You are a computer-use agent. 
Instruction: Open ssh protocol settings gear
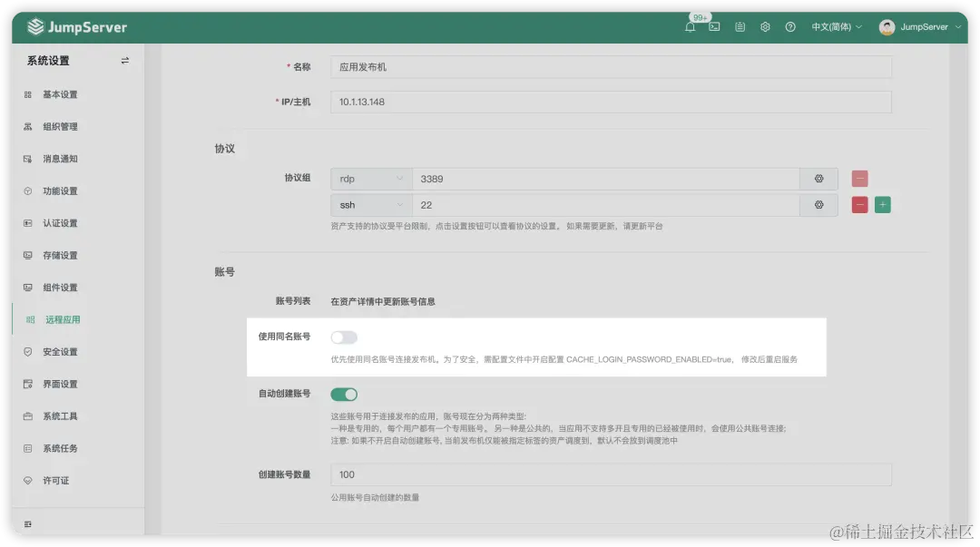coord(818,205)
